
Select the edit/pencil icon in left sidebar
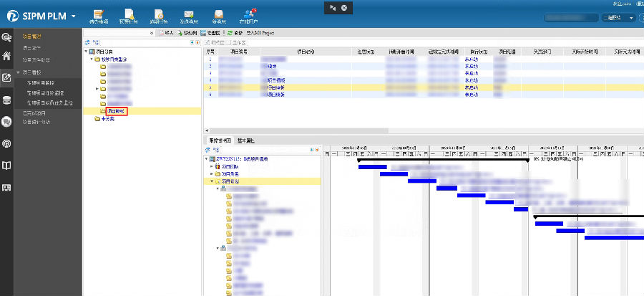pyautogui.click(x=7, y=77)
